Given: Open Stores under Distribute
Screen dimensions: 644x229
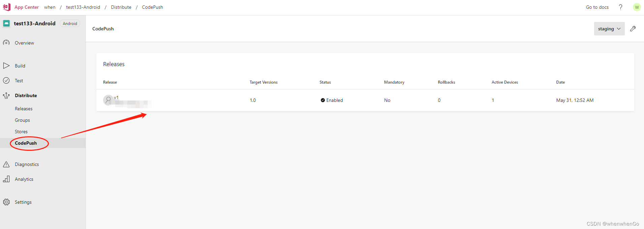Looking at the screenshot, I should (x=21, y=132).
